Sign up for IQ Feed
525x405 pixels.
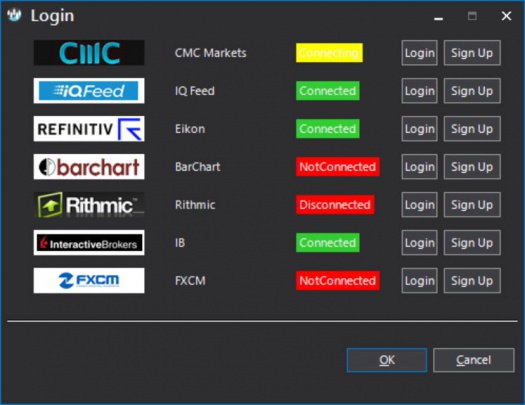click(x=472, y=91)
